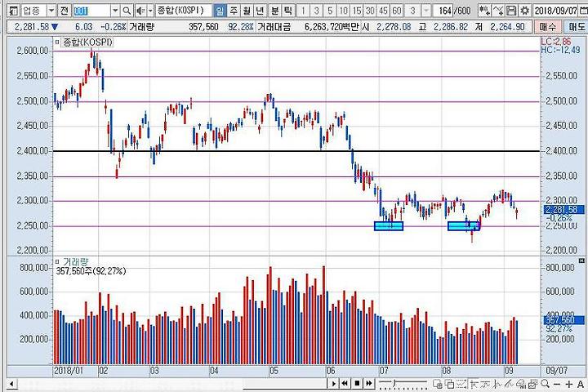Click the rewind double-arrow button
Viewport: 588px width, 392px height.
tap(345, 384)
